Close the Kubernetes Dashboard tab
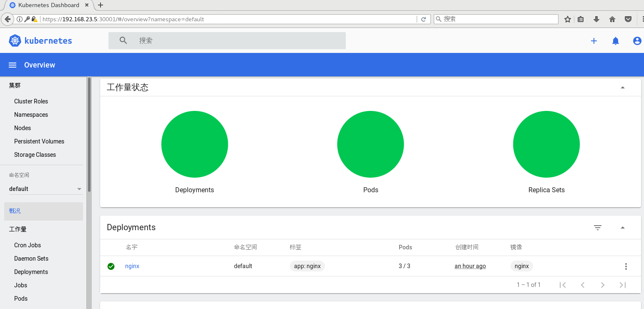The width and height of the screenshot is (644, 309). [x=87, y=5]
